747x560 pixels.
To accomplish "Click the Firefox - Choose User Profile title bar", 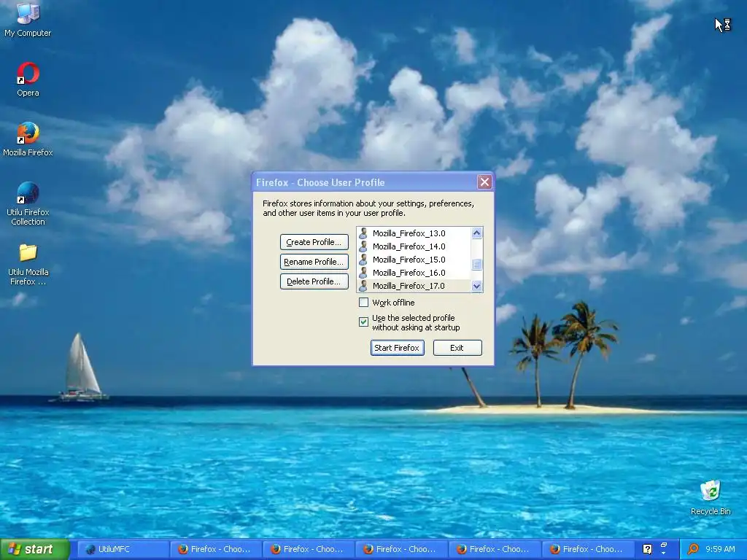I will 365,182.
